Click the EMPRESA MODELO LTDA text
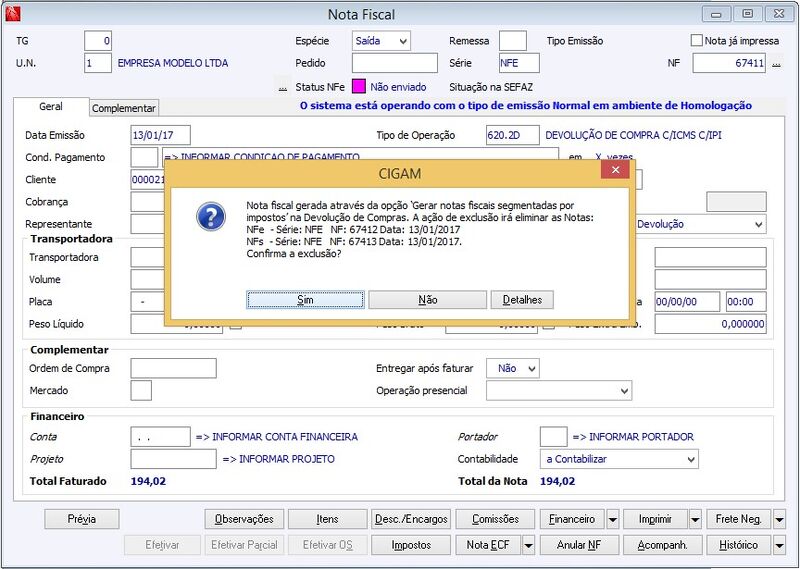The width and height of the screenshot is (800, 569). point(173,63)
